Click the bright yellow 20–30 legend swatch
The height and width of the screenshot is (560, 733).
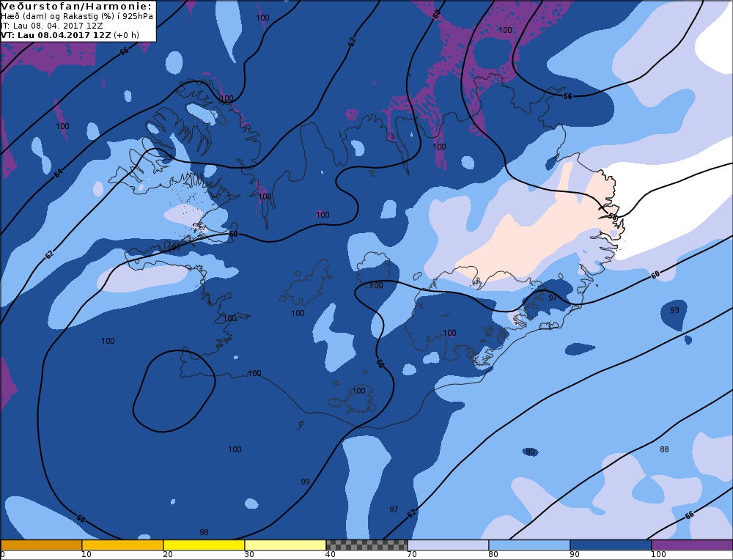(x=204, y=545)
